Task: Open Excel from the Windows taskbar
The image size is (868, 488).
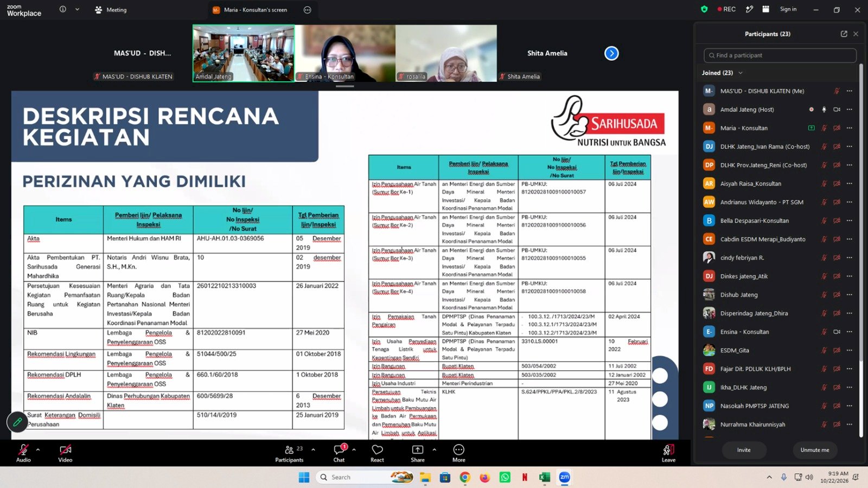Action: pos(545,477)
